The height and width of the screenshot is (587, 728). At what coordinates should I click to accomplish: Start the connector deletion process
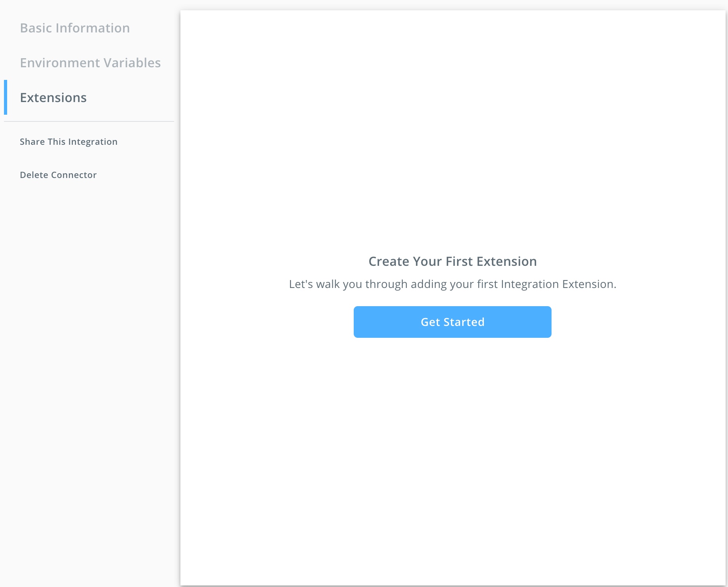pyautogui.click(x=58, y=174)
